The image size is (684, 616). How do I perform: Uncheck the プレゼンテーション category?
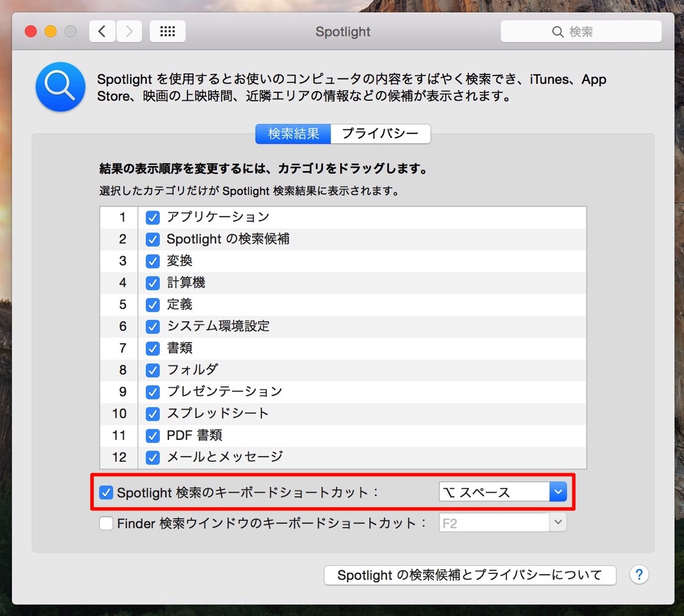pyautogui.click(x=153, y=392)
